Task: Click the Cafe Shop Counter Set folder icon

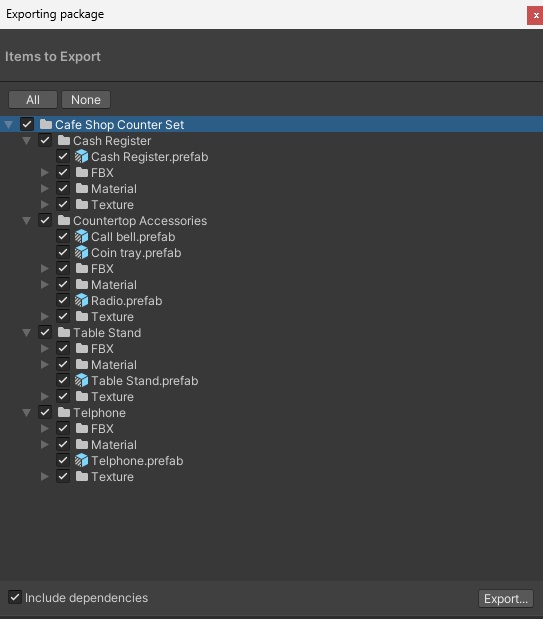Action: coord(46,124)
